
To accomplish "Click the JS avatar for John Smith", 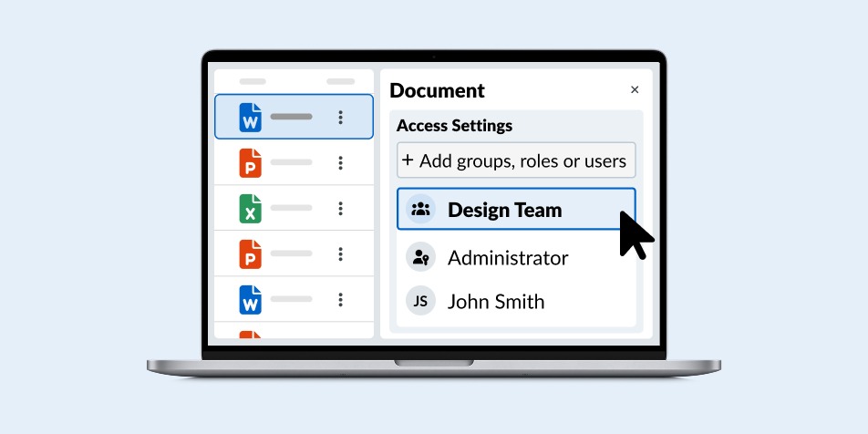I will tap(420, 301).
